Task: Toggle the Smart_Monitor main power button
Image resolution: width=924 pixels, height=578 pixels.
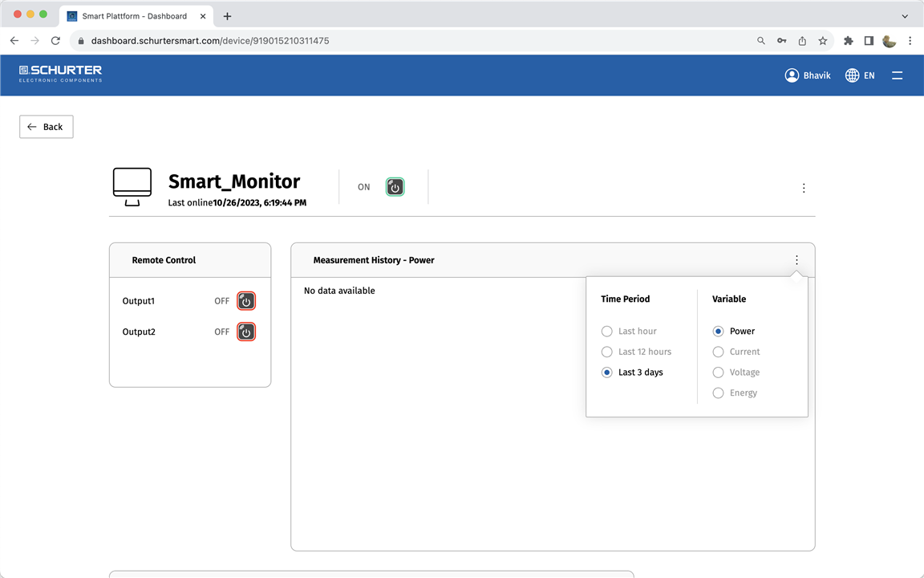Action: pyautogui.click(x=395, y=187)
